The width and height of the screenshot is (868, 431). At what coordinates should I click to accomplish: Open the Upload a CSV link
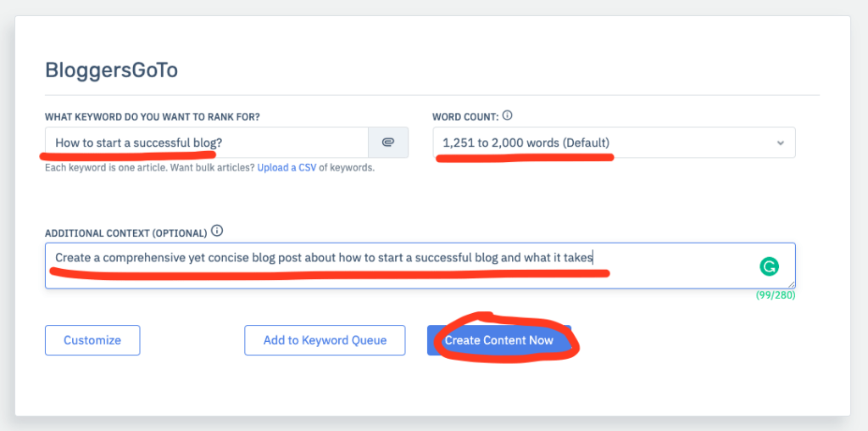pyautogui.click(x=287, y=168)
